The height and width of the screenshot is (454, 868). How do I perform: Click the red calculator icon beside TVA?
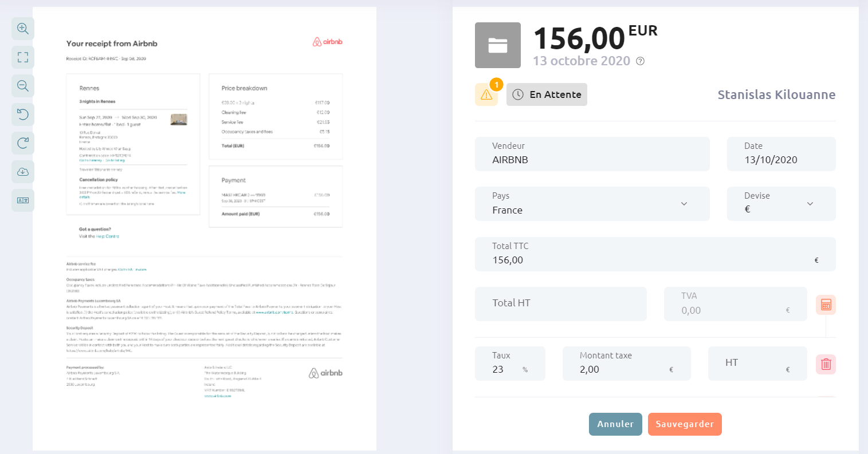click(x=826, y=305)
